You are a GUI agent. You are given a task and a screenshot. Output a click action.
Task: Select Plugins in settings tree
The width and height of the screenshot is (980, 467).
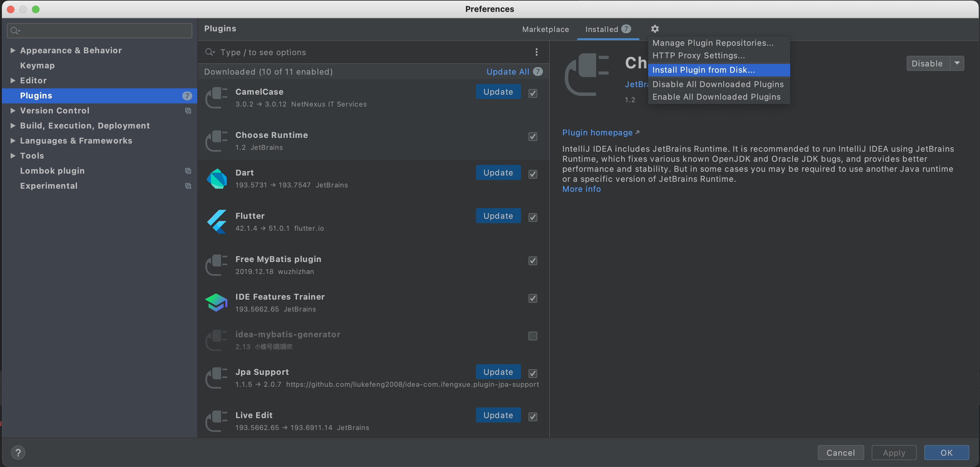point(100,96)
